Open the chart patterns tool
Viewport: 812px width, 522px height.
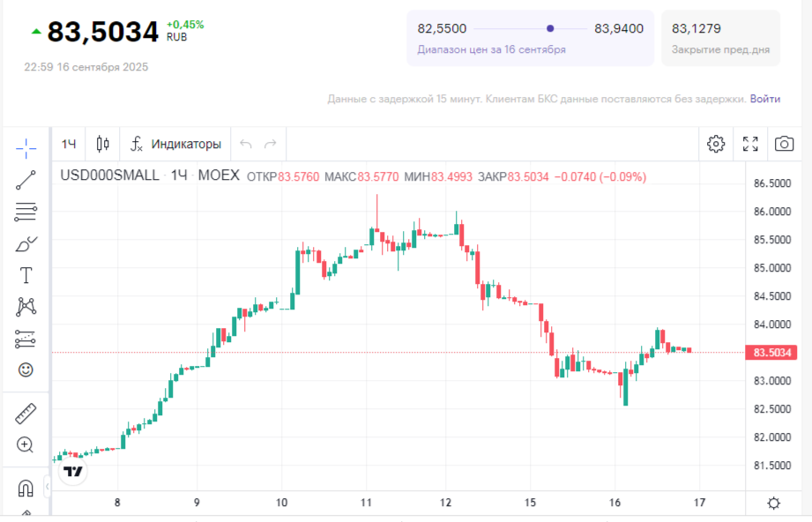coord(26,307)
